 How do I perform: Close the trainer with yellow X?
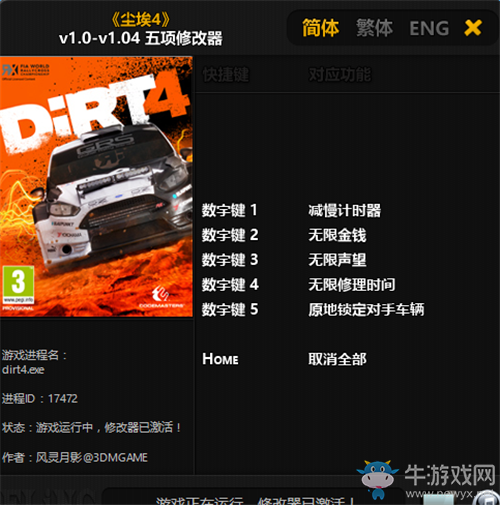coord(473,28)
